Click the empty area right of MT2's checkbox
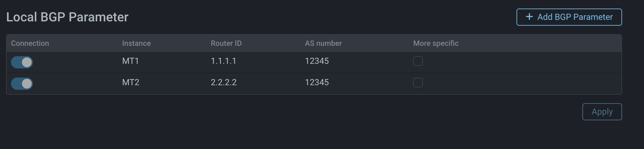Screen dimensions: 644x149 518,82
